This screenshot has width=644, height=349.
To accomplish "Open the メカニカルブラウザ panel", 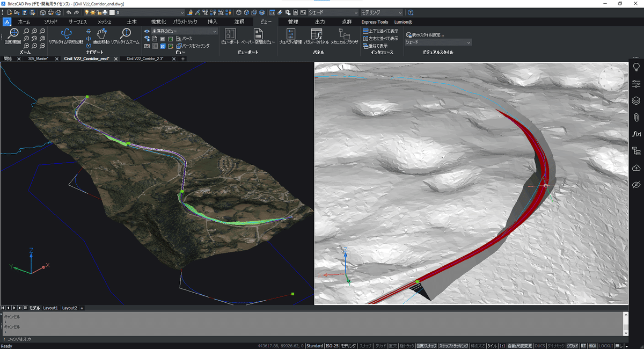I will 344,35.
